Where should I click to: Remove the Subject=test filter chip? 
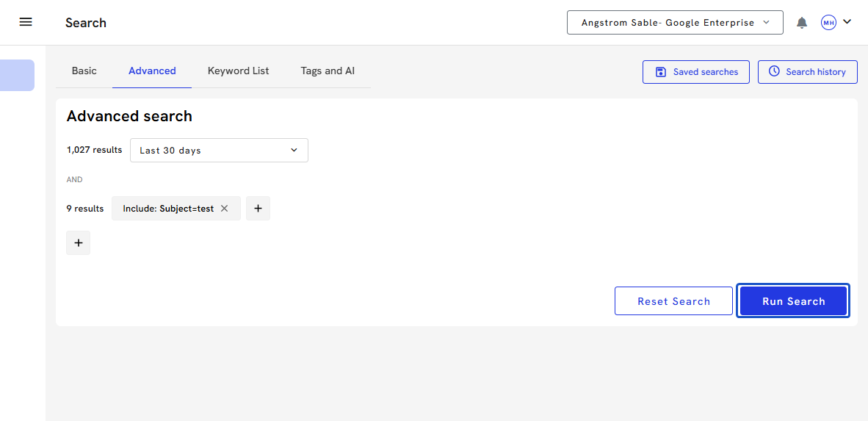coord(225,209)
